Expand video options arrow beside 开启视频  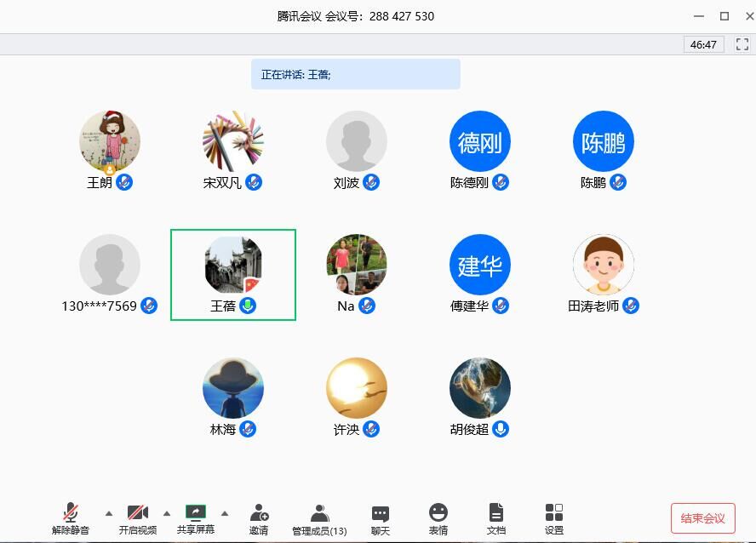pyautogui.click(x=167, y=513)
